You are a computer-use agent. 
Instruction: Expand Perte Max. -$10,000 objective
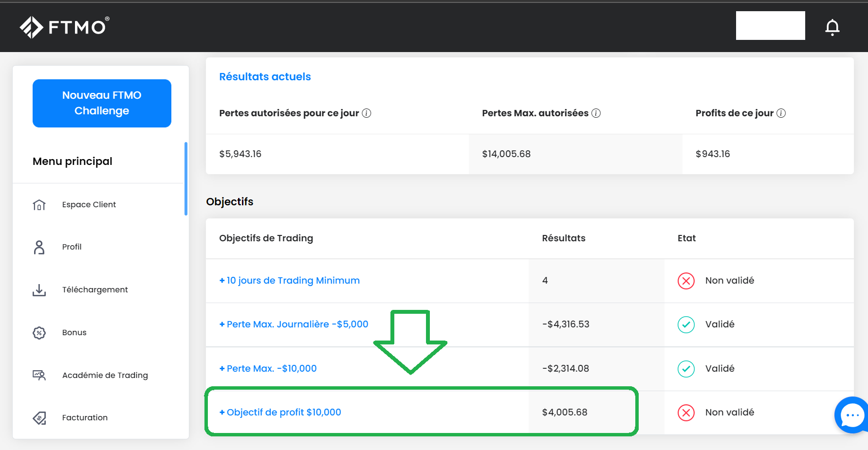[x=268, y=369]
